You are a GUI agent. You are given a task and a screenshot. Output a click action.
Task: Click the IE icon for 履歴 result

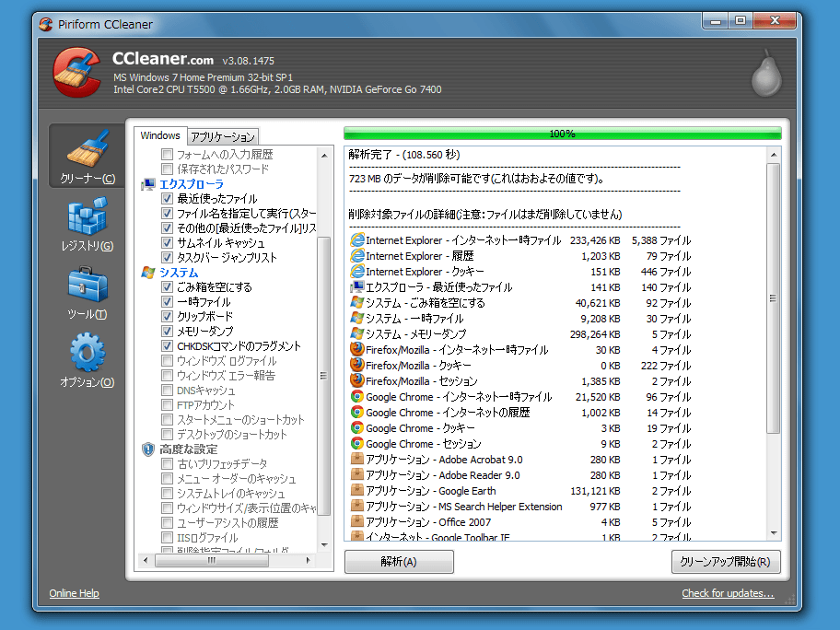click(x=356, y=255)
